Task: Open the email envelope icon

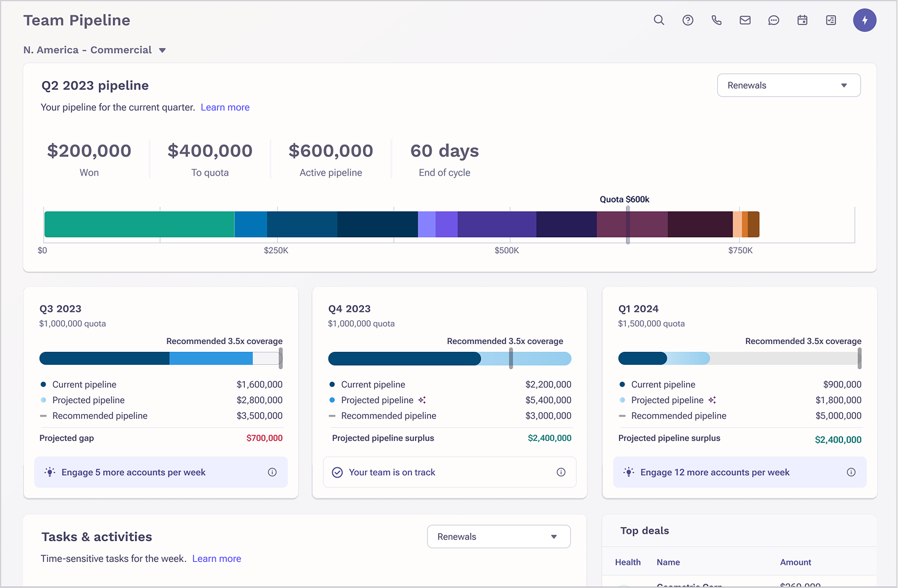Action: (x=745, y=20)
